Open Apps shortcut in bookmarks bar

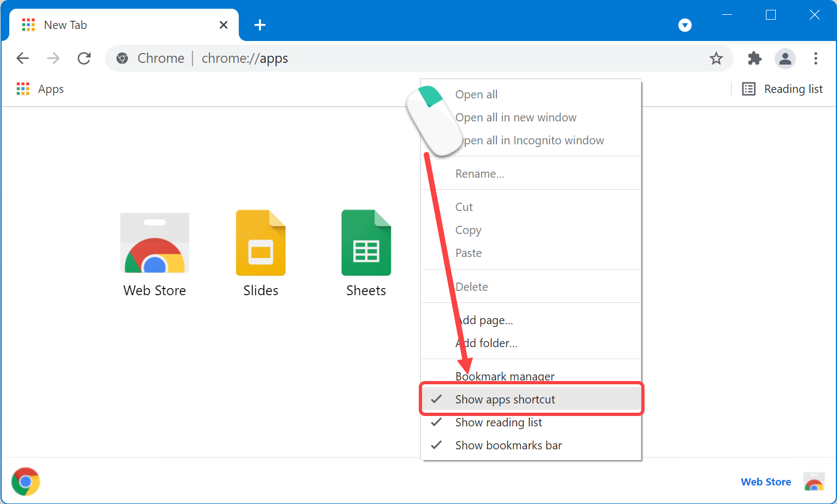tap(40, 89)
